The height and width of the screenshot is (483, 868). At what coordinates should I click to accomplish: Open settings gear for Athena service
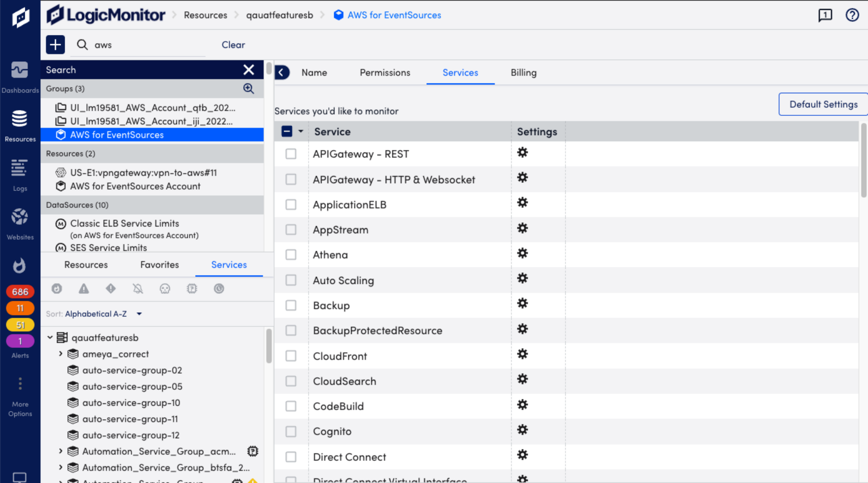[x=523, y=253]
